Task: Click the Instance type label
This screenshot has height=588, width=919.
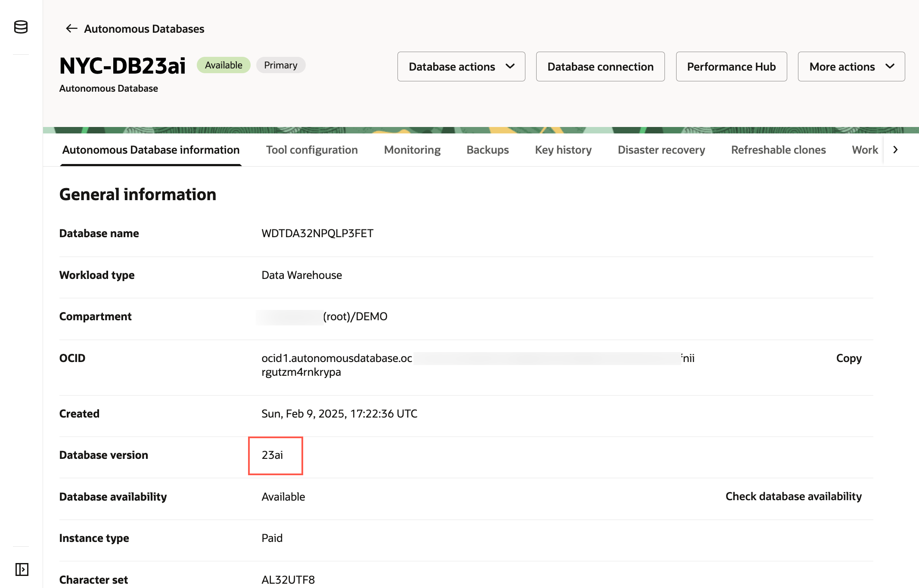Action: click(x=94, y=538)
